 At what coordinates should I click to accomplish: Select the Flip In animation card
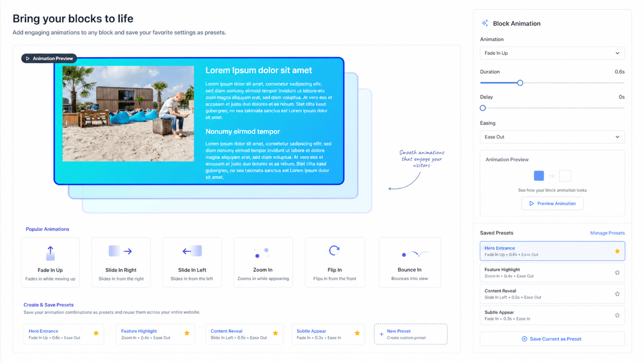335,262
